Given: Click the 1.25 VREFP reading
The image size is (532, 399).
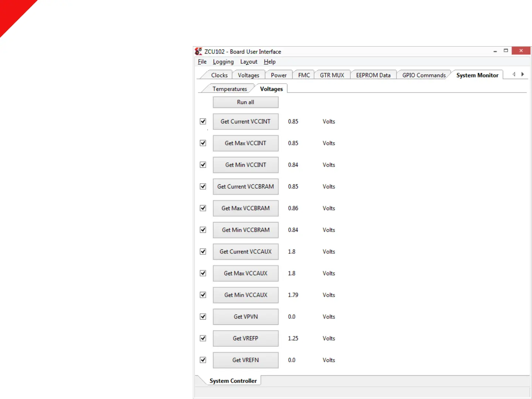Looking at the screenshot, I should coord(293,338).
